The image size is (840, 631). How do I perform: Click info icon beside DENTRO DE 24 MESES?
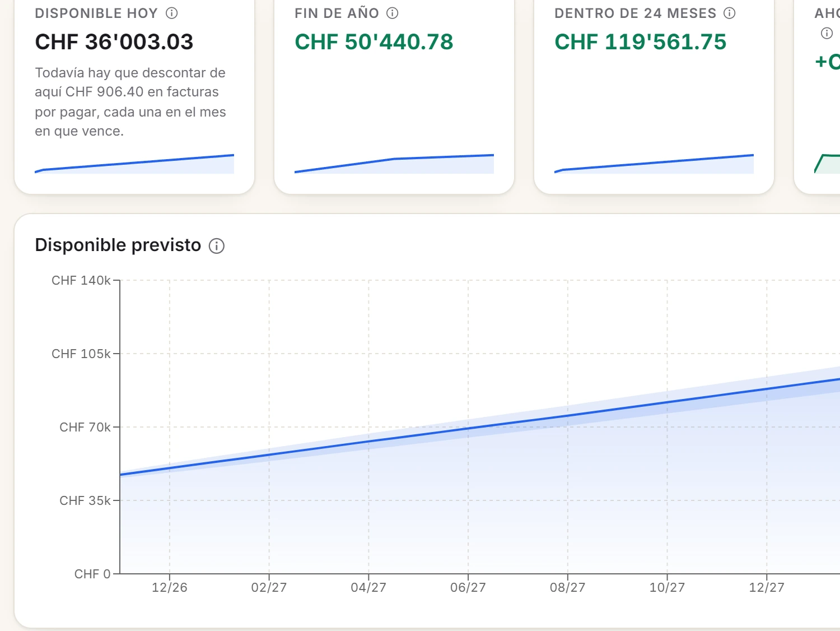[730, 13]
